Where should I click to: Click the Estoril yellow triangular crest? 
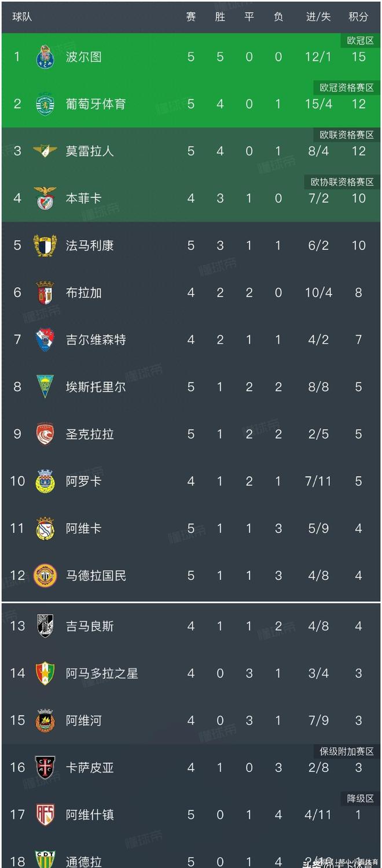[45, 387]
